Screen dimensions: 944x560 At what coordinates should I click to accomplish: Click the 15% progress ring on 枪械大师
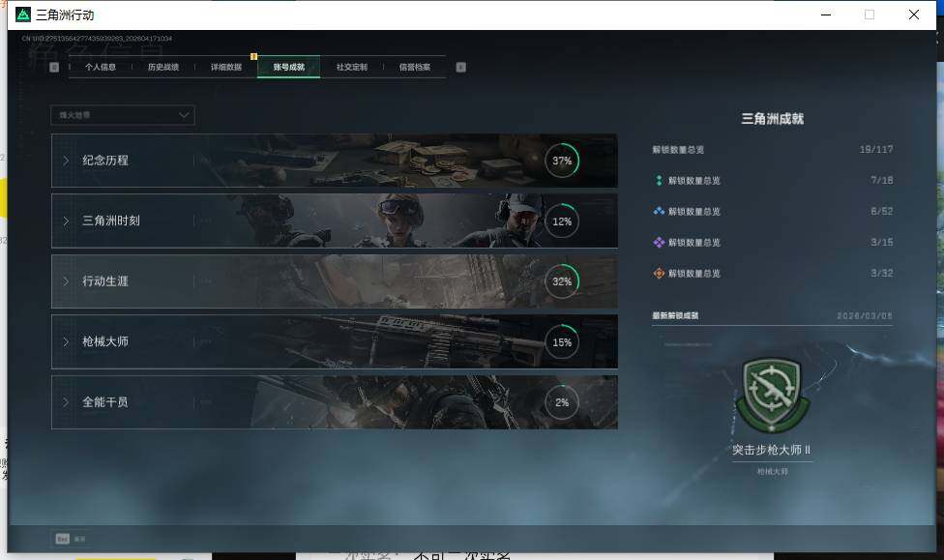562,342
